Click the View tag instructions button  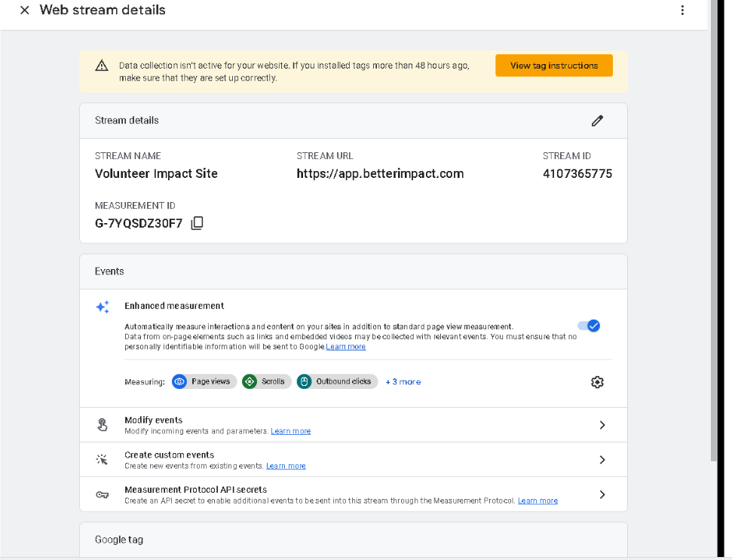[x=553, y=66]
